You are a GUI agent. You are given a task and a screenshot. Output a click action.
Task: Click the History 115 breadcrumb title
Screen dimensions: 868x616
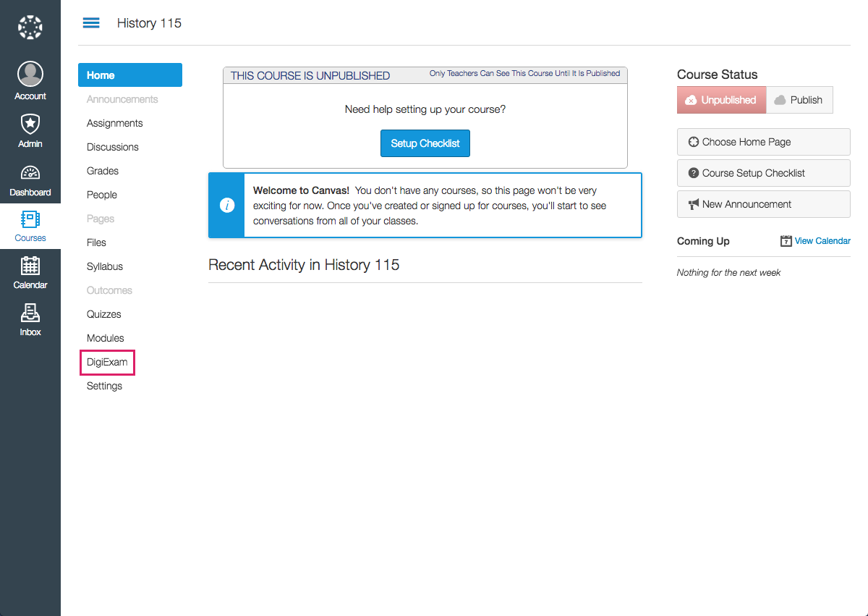coord(149,23)
